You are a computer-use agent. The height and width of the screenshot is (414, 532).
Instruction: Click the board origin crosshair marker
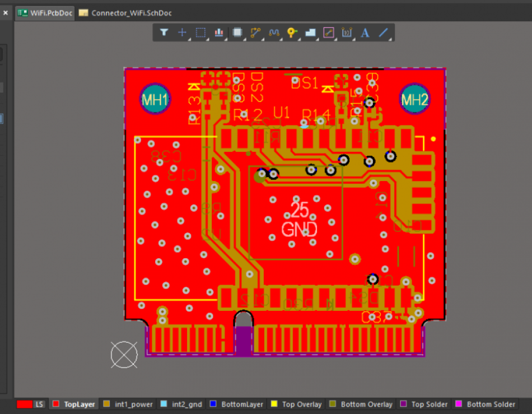coord(124,355)
